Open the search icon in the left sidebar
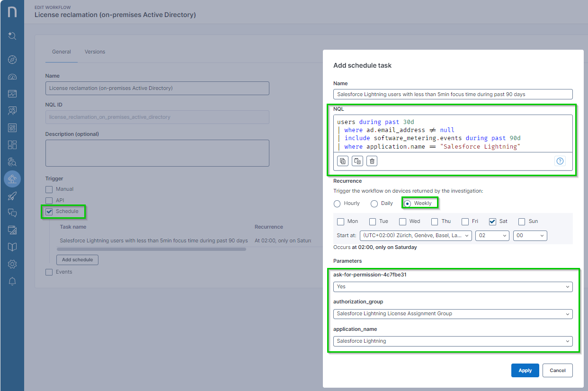Screen dimensions: 588x391 coord(12,36)
